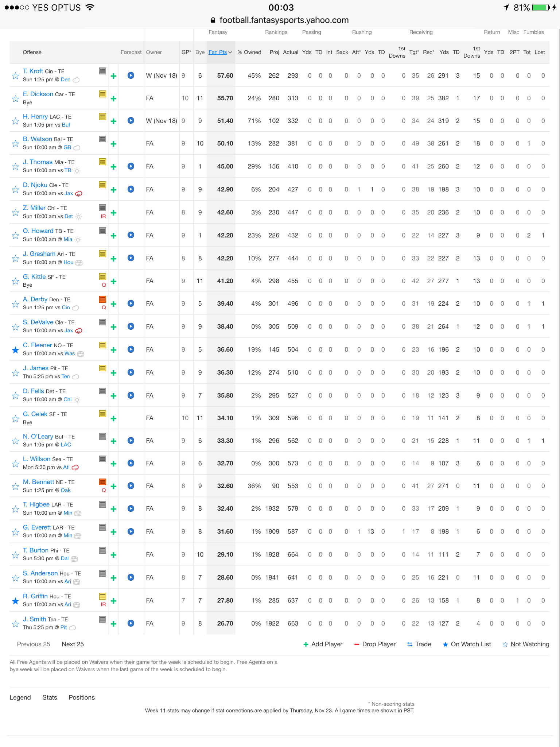This screenshot has height=747, width=560.
Task: Open the T. Kroft player link
Action: click(33, 71)
